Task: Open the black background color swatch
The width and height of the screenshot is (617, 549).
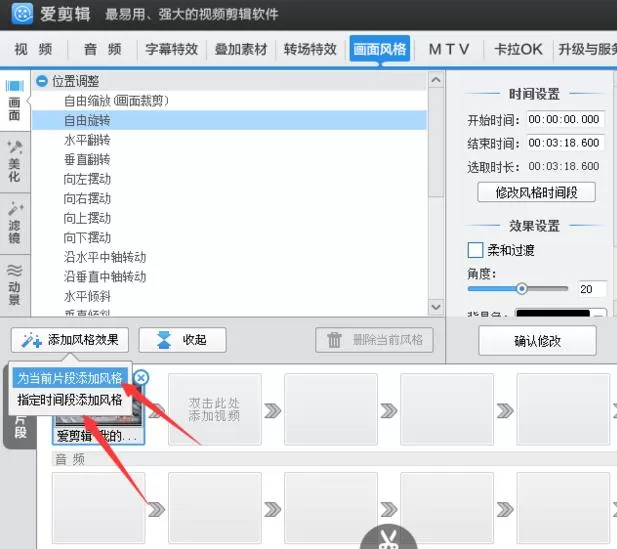Action: click(x=553, y=313)
